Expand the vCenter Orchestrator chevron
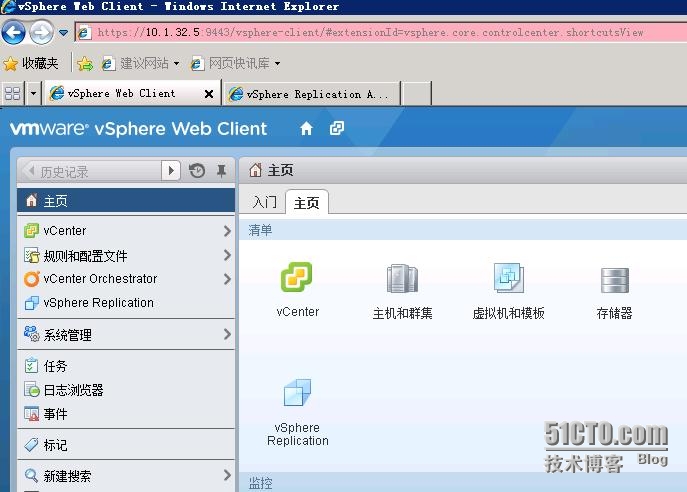 click(227, 279)
